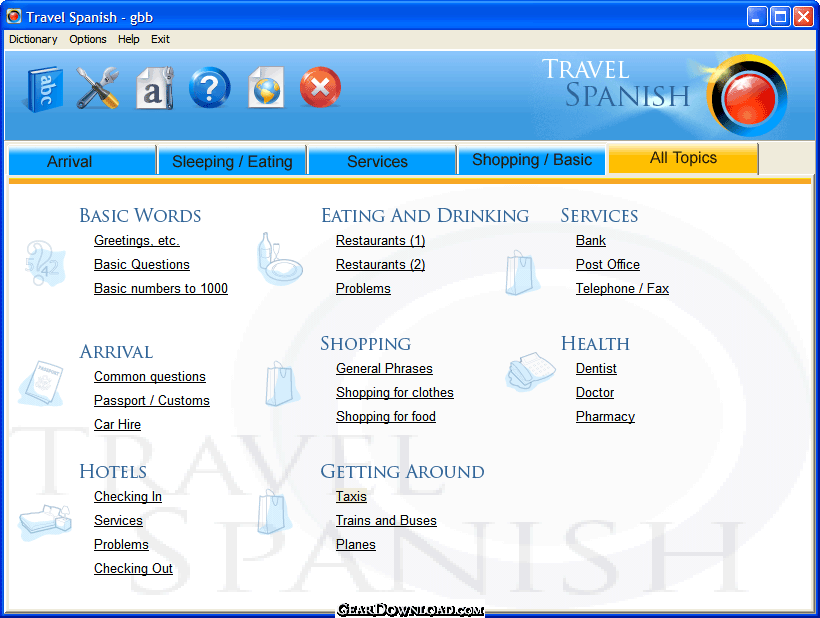Open the Dentist topic
Viewport: 820px width, 618px height.
pyautogui.click(x=596, y=369)
